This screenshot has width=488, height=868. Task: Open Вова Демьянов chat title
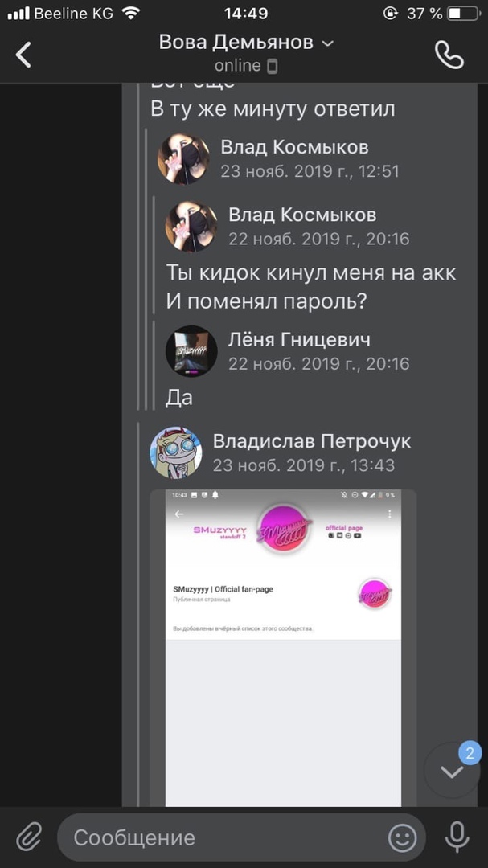click(236, 42)
